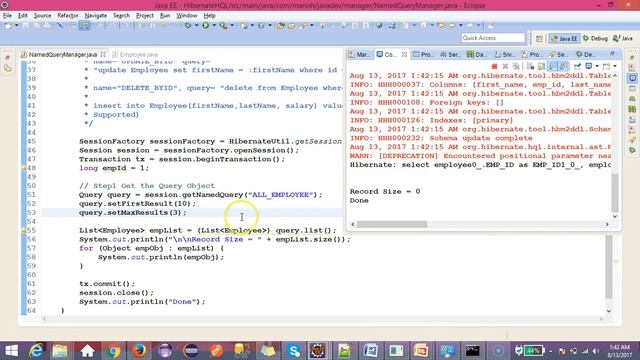Open the Edit menu
This screenshot has width=640, height=360.
(x=23, y=16)
